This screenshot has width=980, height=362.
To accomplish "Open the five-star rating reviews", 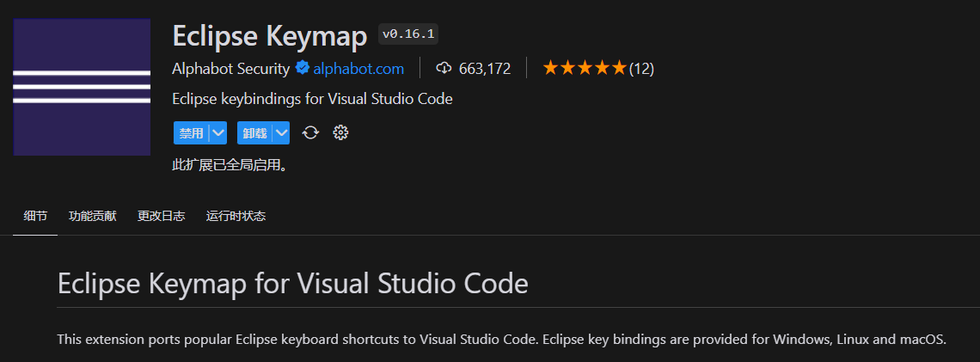I will [x=585, y=68].
